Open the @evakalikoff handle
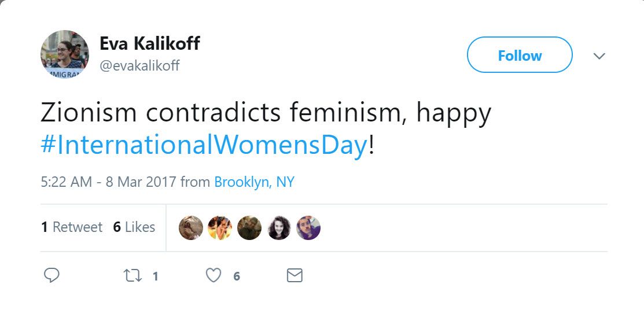 pyautogui.click(x=139, y=66)
